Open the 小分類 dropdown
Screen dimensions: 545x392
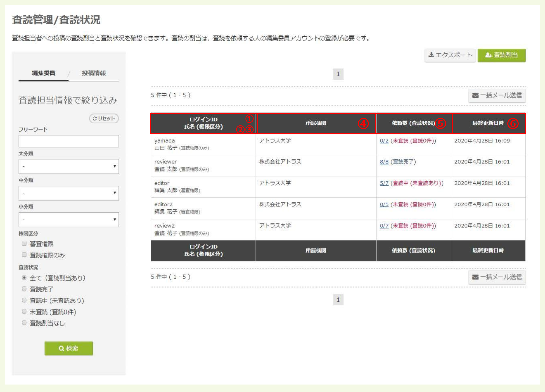pos(69,220)
